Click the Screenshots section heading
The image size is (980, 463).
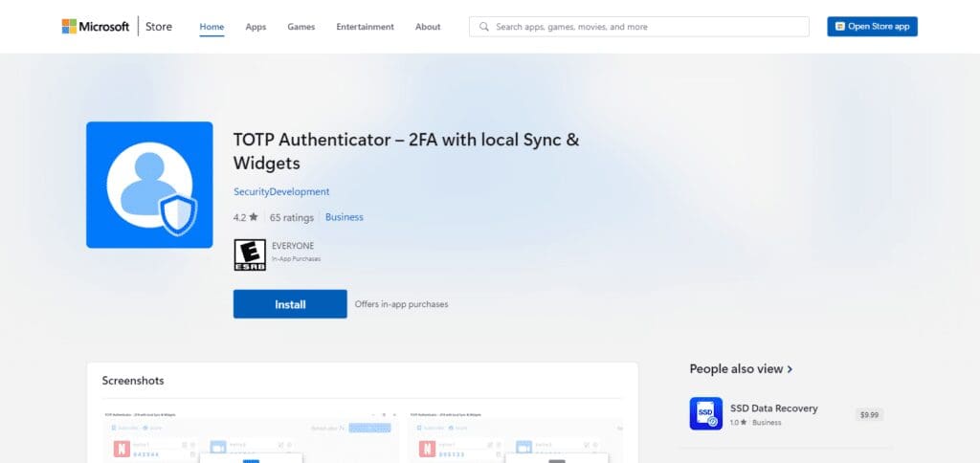click(132, 381)
